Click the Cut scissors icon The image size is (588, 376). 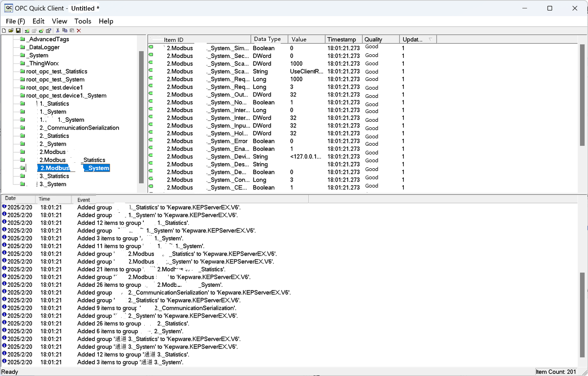(x=58, y=30)
